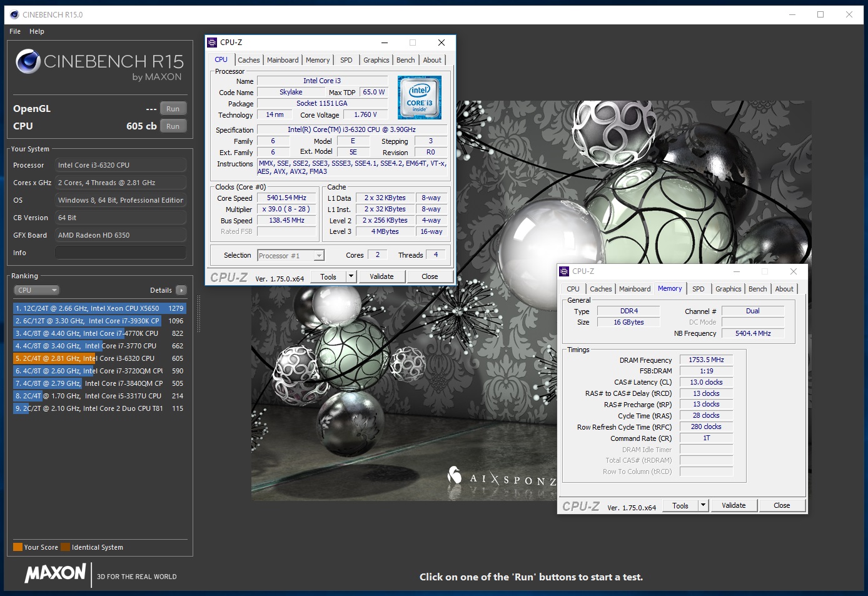Image resolution: width=868 pixels, height=596 pixels.
Task: Open the Help menu
Action: (x=37, y=31)
